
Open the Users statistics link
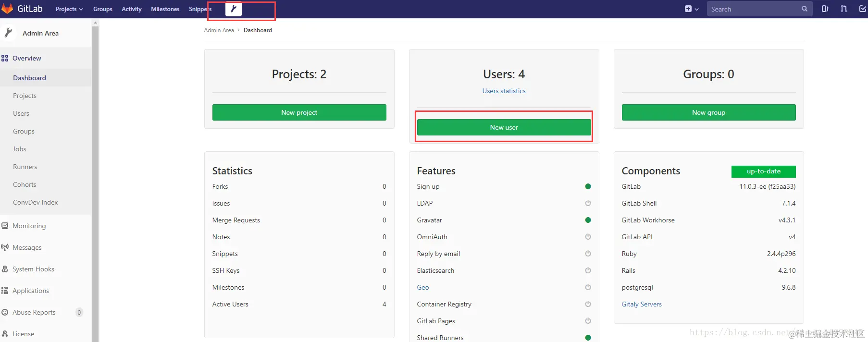[x=504, y=91]
